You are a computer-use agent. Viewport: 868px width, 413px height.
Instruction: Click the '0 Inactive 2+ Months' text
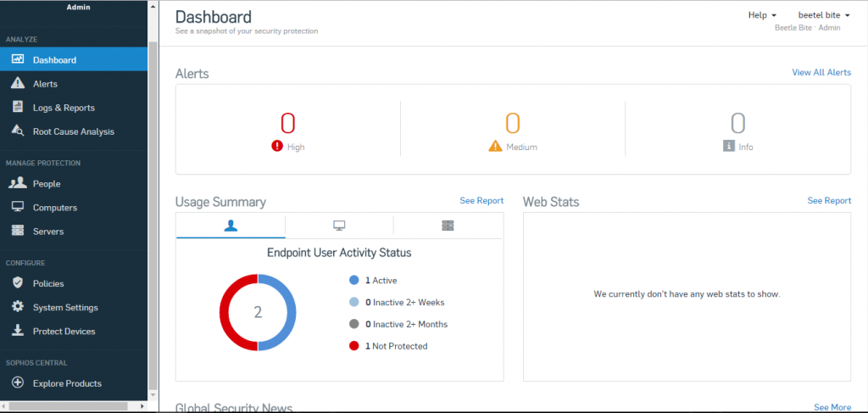(x=406, y=324)
